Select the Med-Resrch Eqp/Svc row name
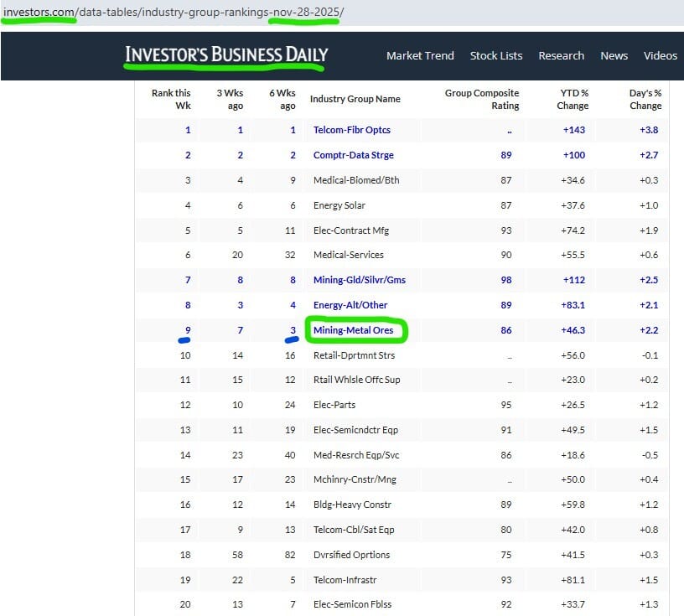Image resolution: width=684 pixels, height=616 pixels. point(356,455)
